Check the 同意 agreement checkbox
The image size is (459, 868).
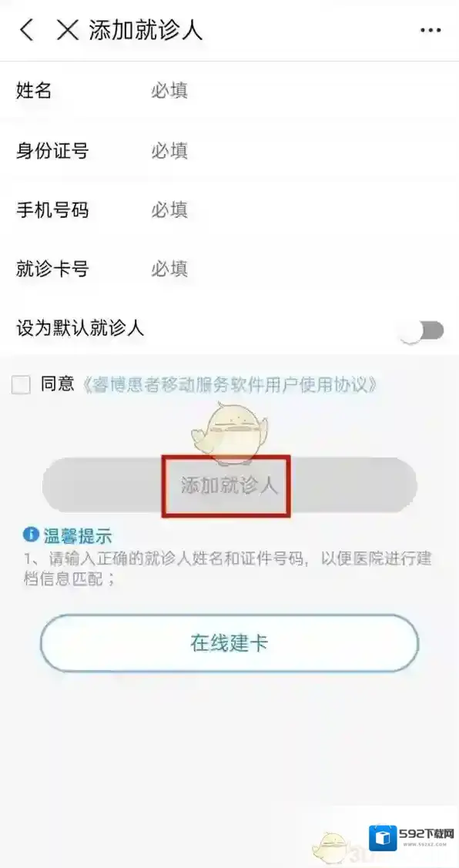21,384
